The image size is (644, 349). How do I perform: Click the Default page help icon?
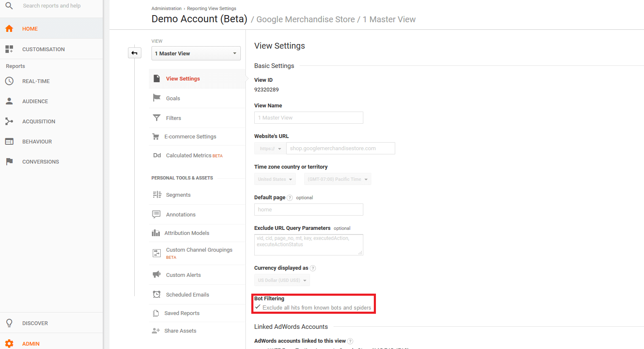[289, 198]
